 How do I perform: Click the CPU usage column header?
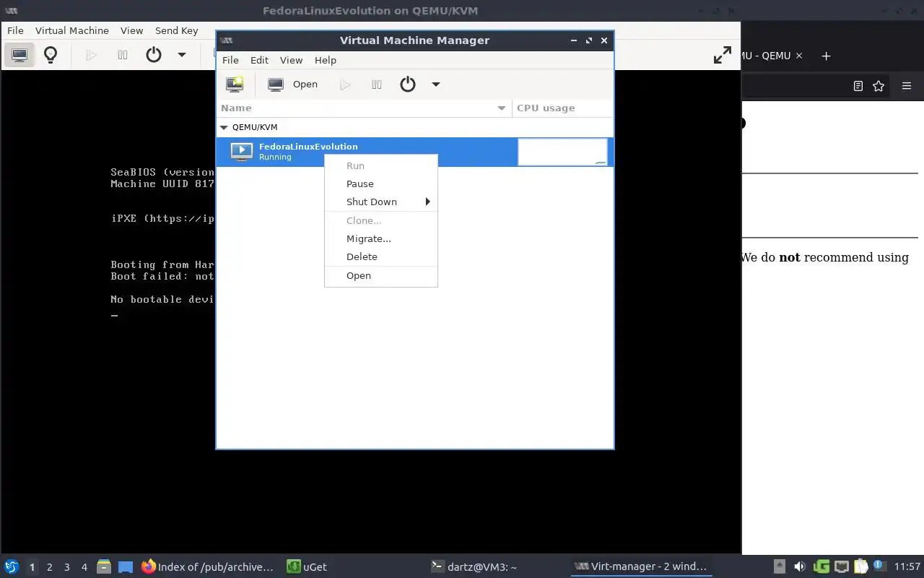tap(562, 108)
